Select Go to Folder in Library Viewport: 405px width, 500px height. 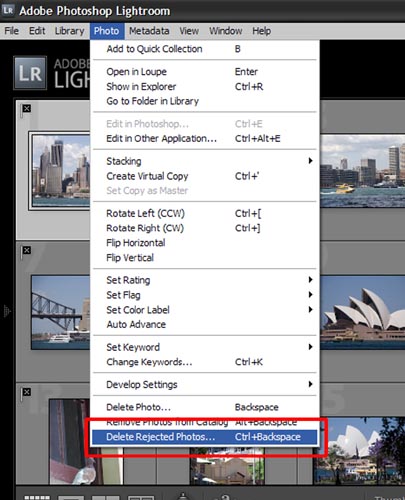click(x=205, y=101)
